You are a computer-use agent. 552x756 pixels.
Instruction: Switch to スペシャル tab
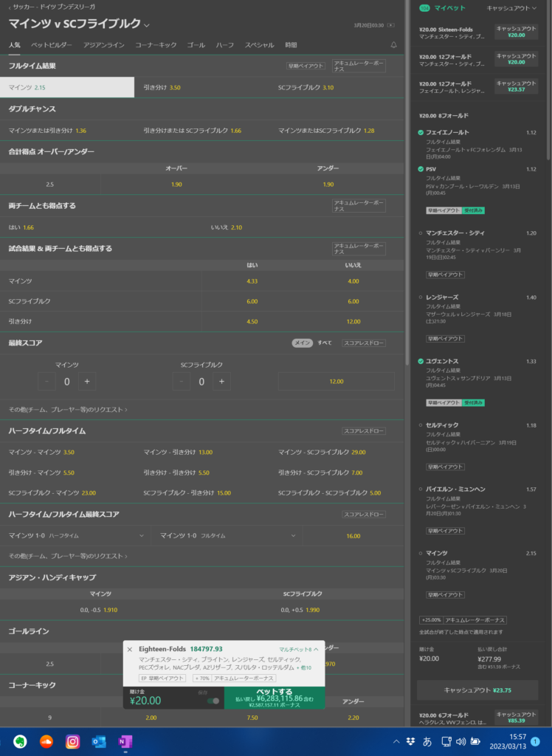(x=259, y=45)
